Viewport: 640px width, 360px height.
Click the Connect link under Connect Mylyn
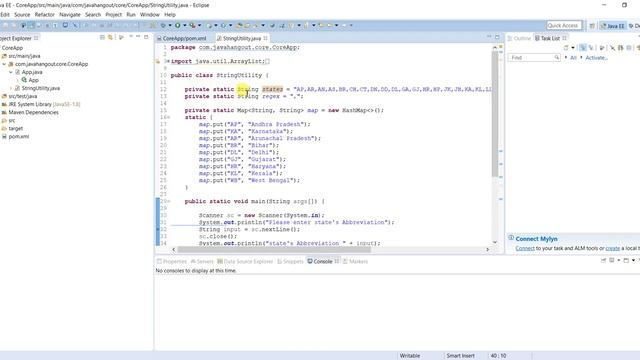[x=525, y=248]
